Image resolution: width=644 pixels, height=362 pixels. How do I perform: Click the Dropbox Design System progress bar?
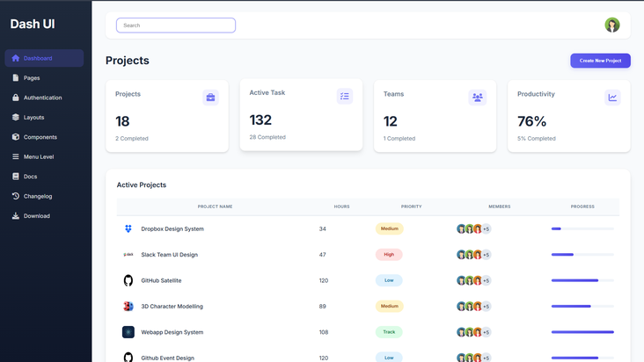(582, 228)
